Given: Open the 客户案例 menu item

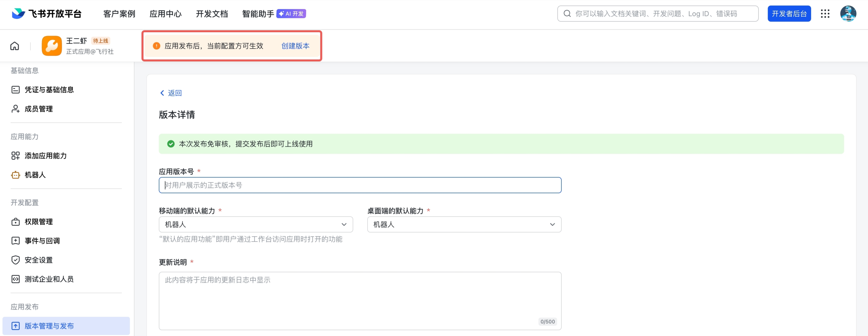Looking at the screenshot, I should click(119, 14).
